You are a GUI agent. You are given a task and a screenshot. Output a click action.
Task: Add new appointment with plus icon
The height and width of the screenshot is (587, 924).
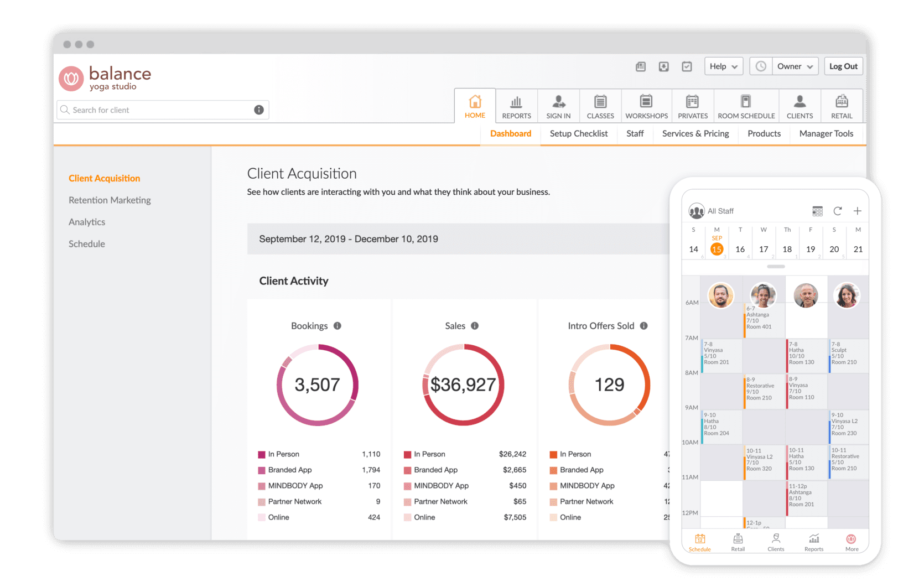click(x=857, y=211)
